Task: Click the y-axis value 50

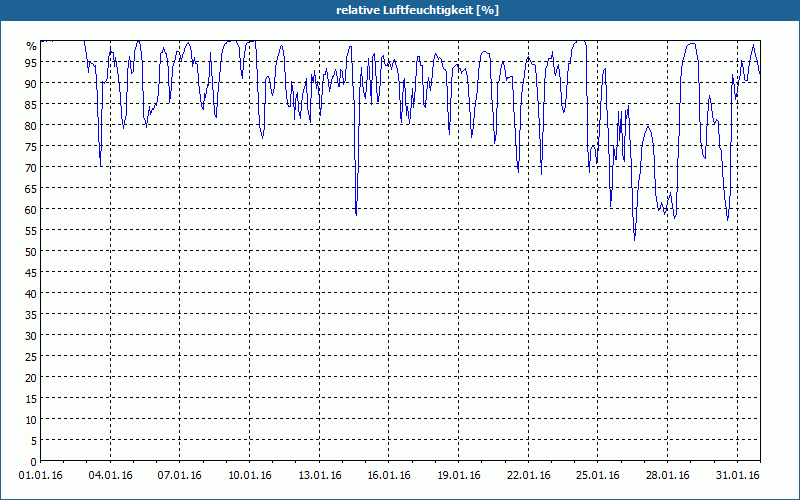Action: click(x=31, y=252)
